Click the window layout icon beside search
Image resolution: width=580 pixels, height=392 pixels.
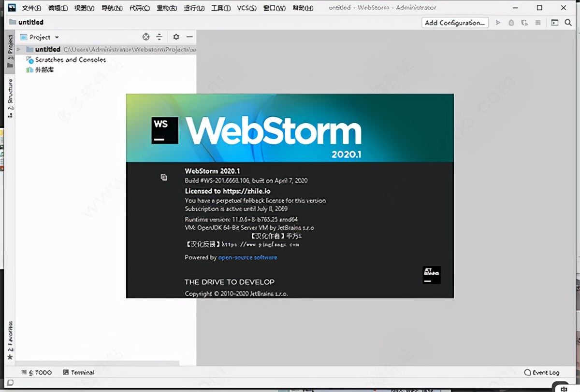coord(555,23)
